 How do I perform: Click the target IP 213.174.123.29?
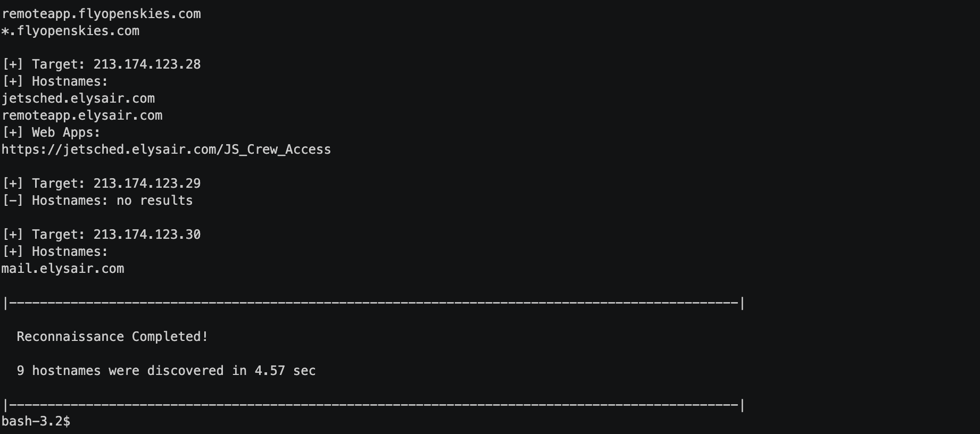tap(147, 183)
